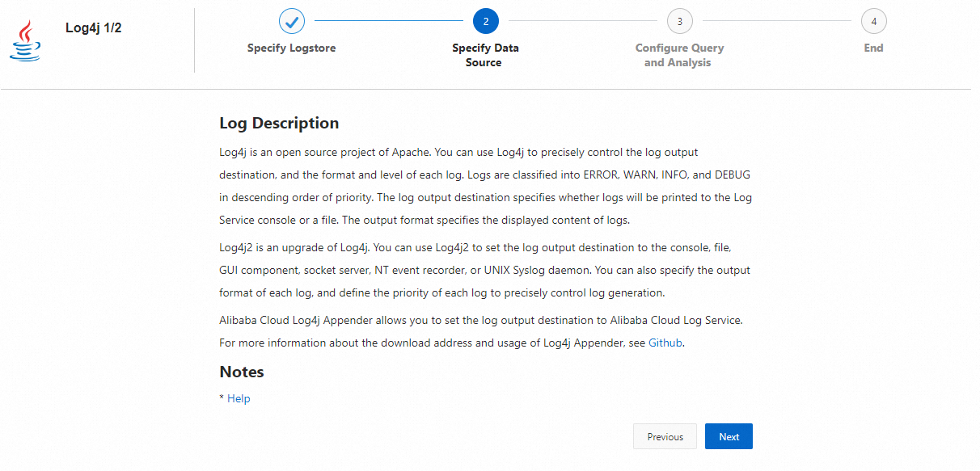Click the Log4j 1/2 title text

[x=94, y=28]
